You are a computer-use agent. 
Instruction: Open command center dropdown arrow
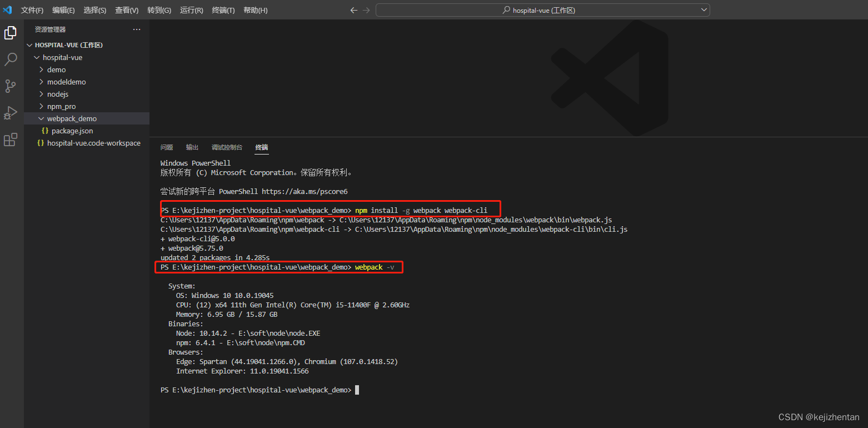coord(704,10)
